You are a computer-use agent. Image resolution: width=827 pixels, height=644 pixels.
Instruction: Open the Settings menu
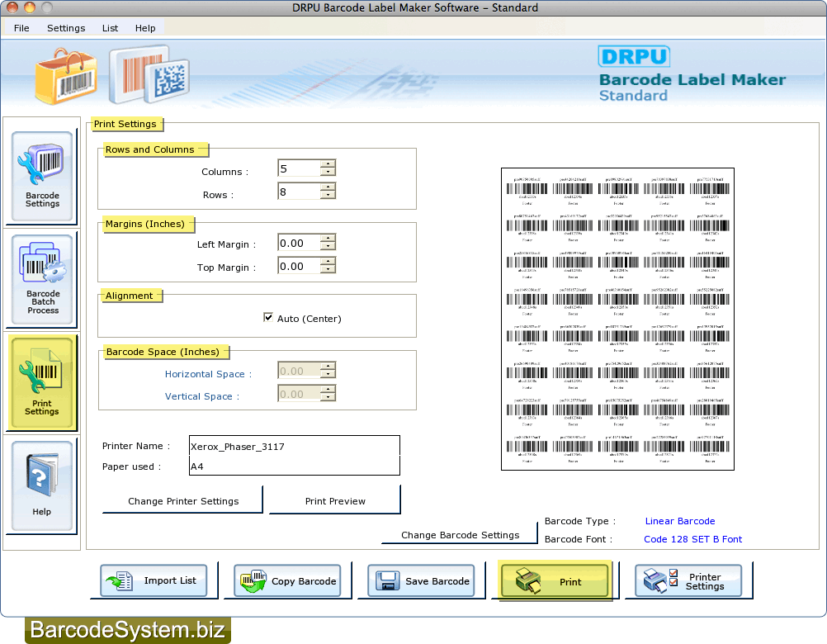[x=66, y=28]
